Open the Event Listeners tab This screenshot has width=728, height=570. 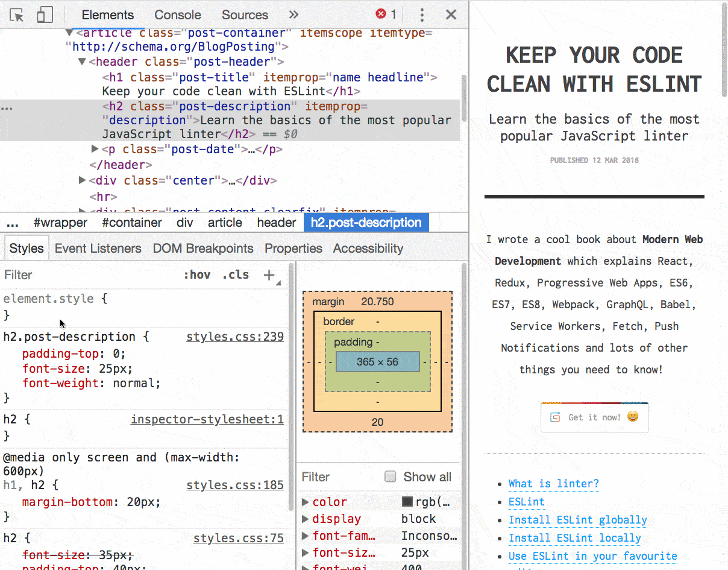(x=98, y=248)
